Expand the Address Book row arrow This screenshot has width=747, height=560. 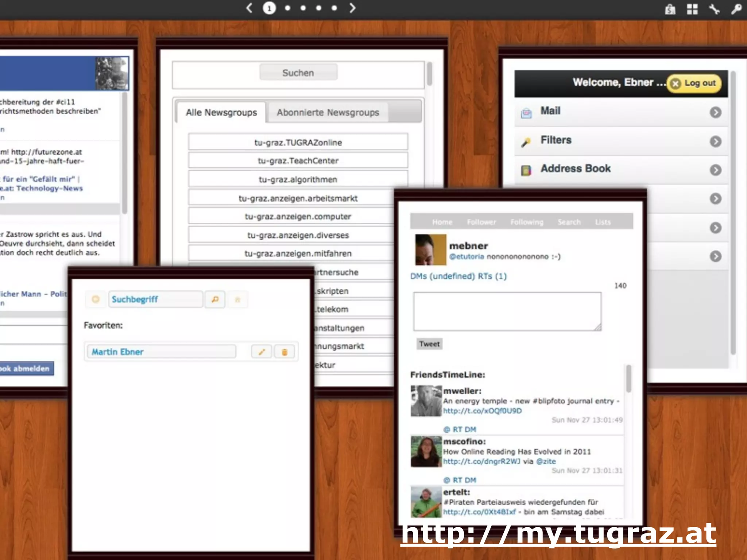[715, 170]
